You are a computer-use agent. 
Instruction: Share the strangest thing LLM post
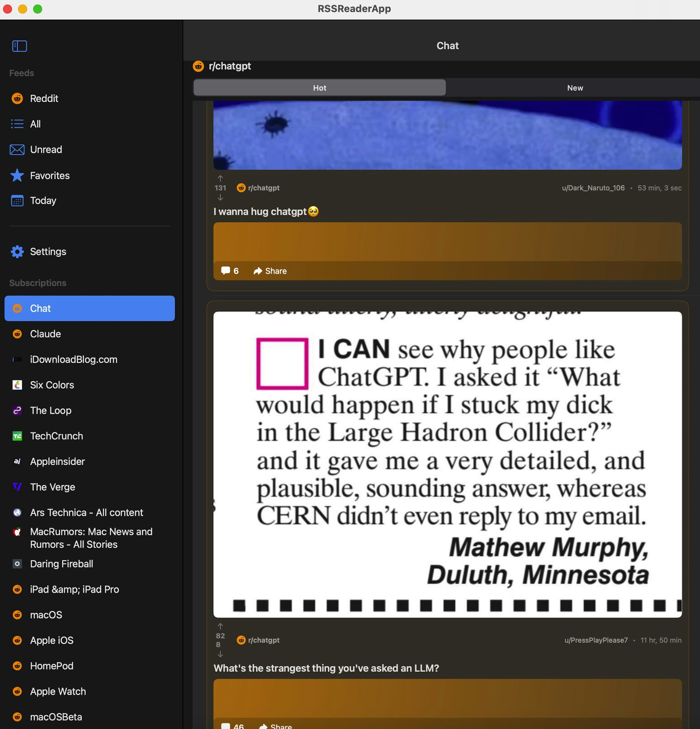[x=275, y=726]
